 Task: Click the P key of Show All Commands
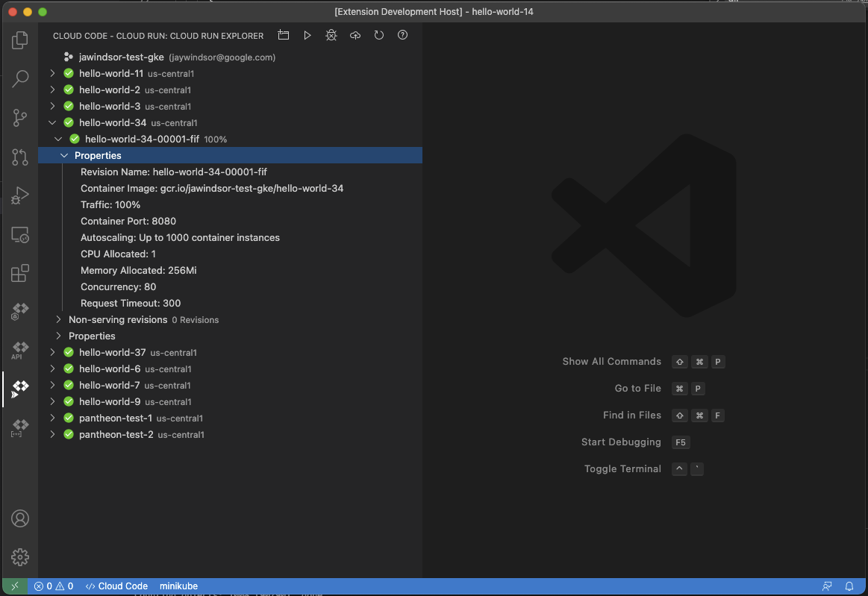pyautogui.click(x=717, y=362)
